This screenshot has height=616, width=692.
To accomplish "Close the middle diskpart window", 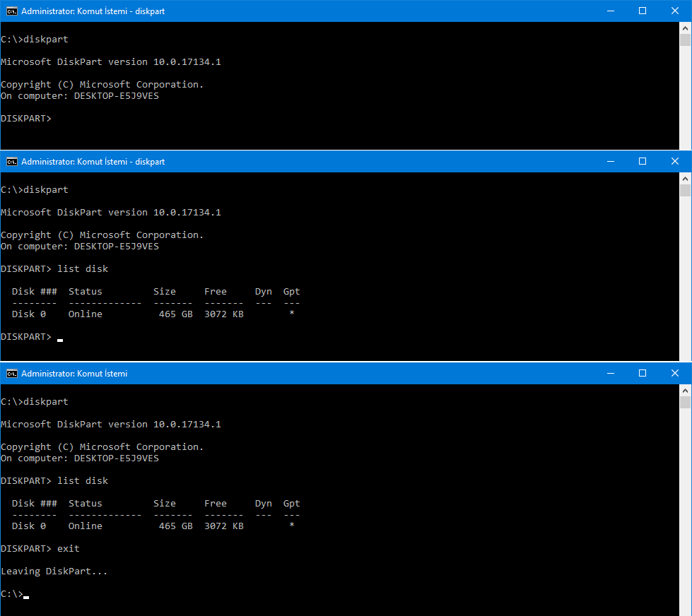I will (675, 161).
